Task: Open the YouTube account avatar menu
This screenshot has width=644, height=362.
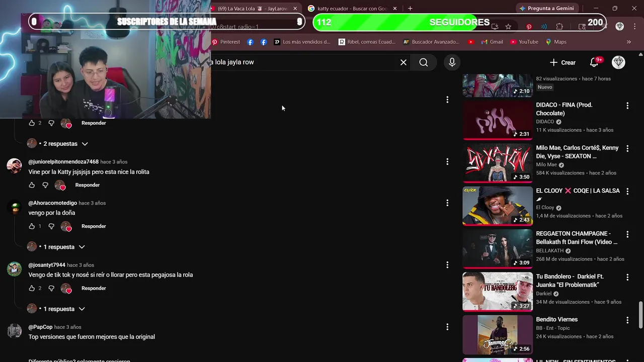Action: (x=618, y=62)
